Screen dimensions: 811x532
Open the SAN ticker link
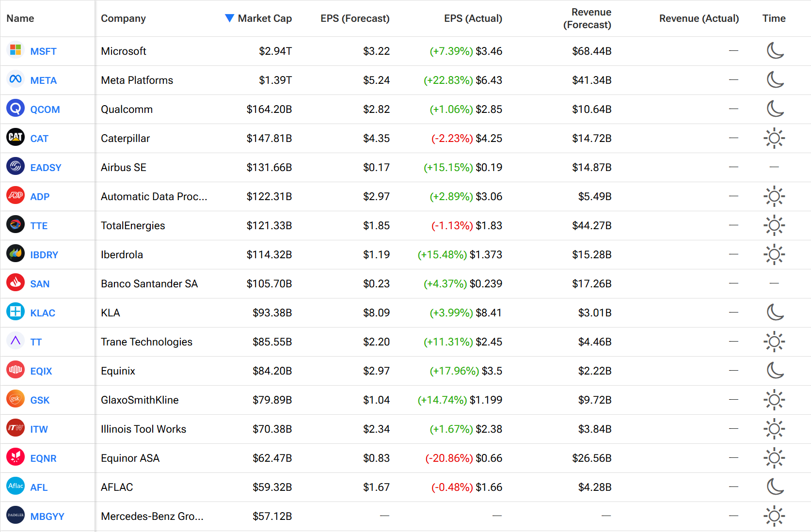coord(40,284)
